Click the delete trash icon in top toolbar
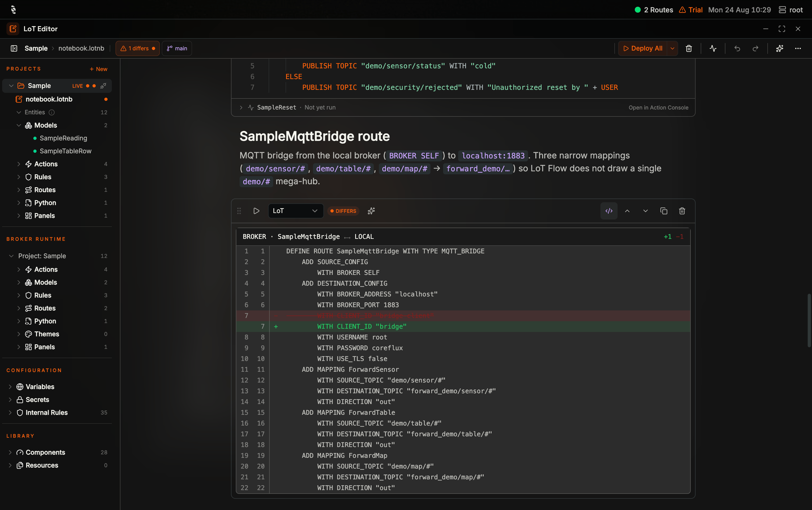812x510 pixels. pos(689,48)
